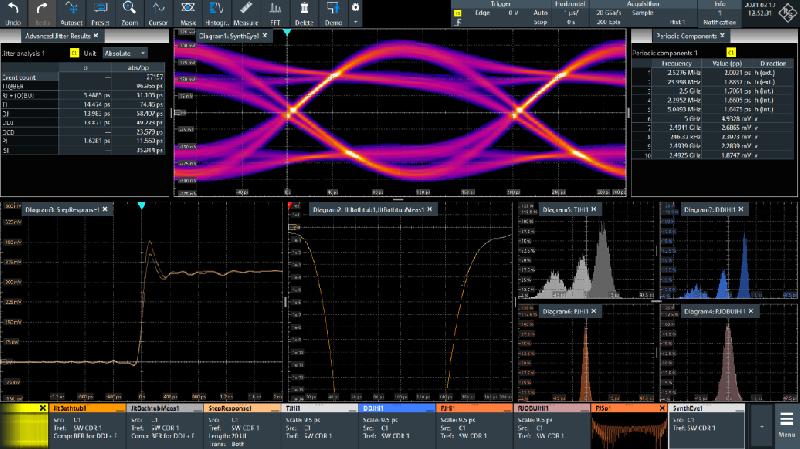Close the Diagram5: TJH1 tab

click(x=594, y=209)
